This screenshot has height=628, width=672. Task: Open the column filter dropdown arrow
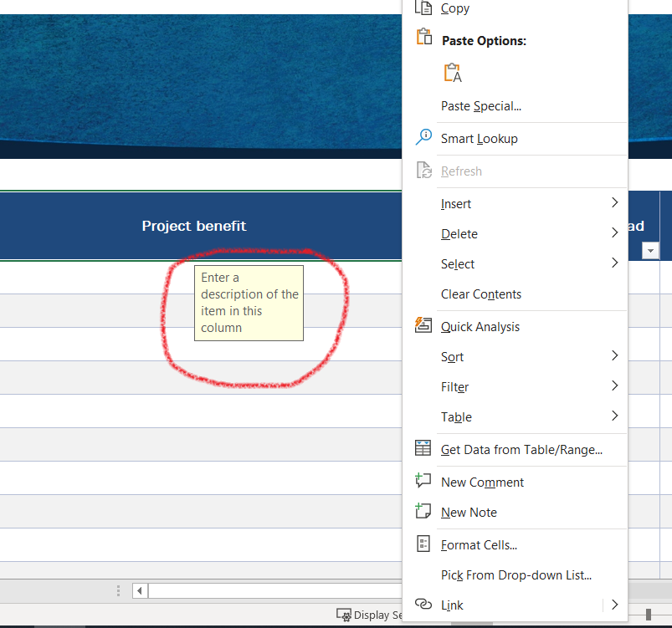650,250
